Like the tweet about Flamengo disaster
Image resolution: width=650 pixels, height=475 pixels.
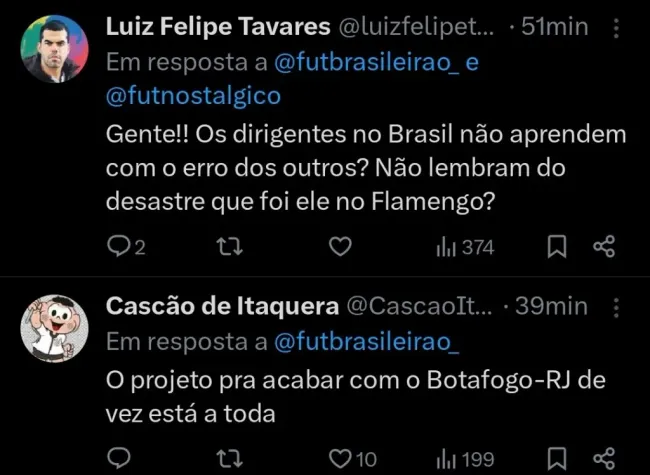[341, 247]
